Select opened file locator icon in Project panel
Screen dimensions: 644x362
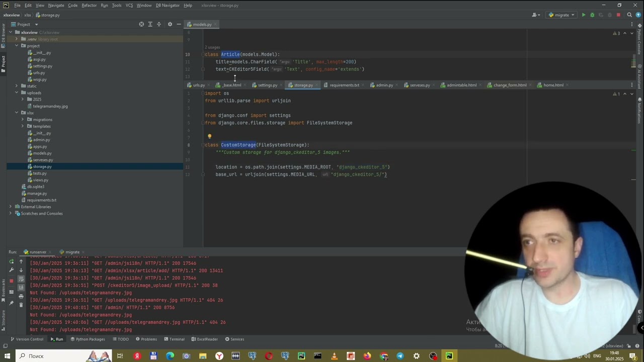click(x=141, y=24)
